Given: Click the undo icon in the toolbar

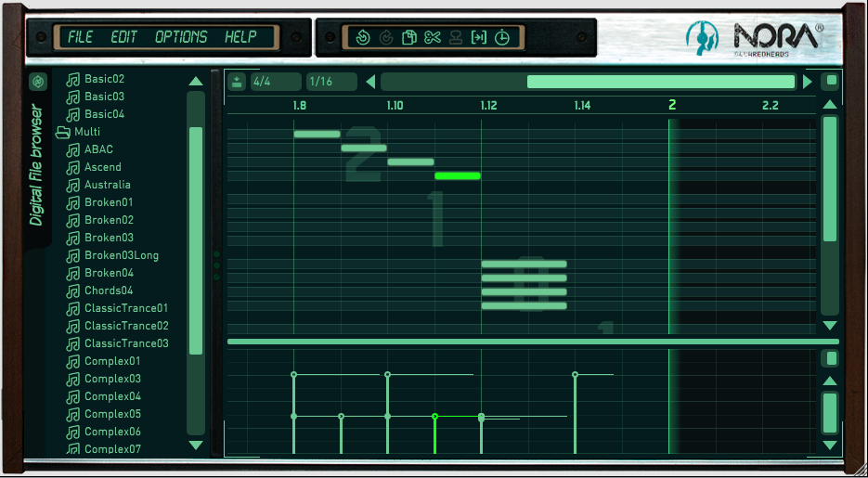Looking at the screenshot, I should click(x=363, y=38).
